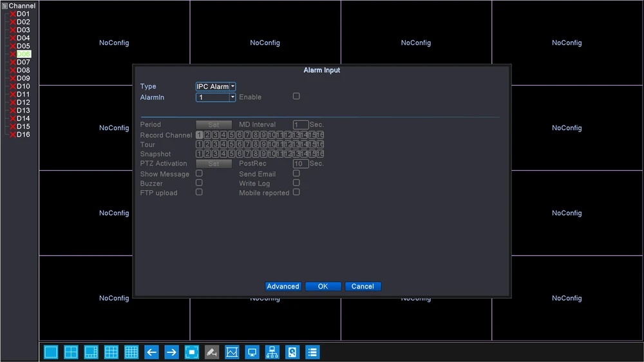This screenshot has width=644, height=362.
Task: Select channel D12 in the tree
Action: tap(23, 102)
